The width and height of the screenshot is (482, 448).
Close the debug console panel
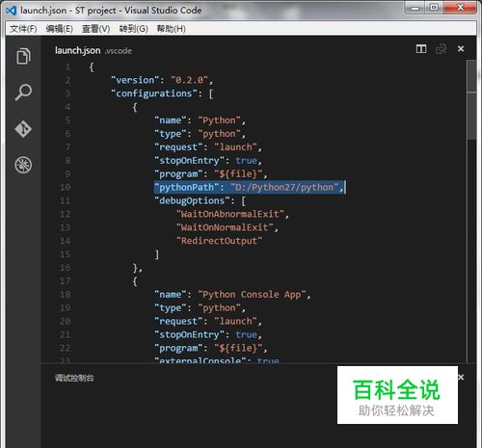pyautogui.click(x=461, y=378)
